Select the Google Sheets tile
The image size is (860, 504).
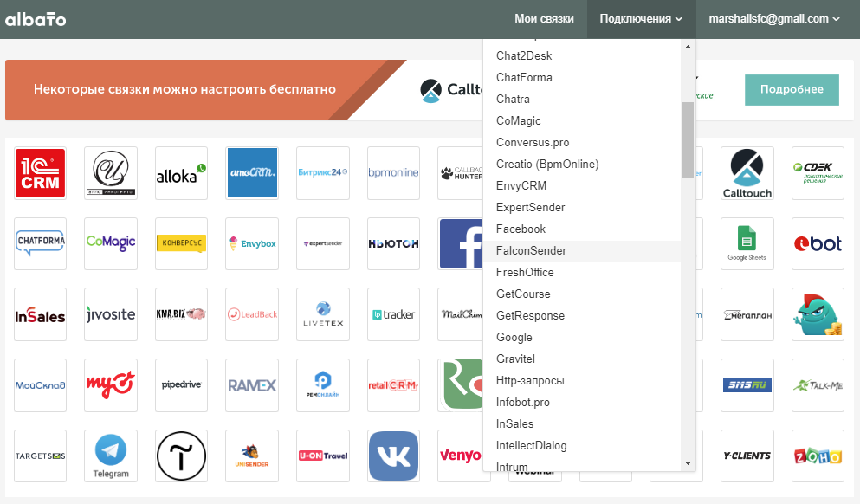point(747,244)
